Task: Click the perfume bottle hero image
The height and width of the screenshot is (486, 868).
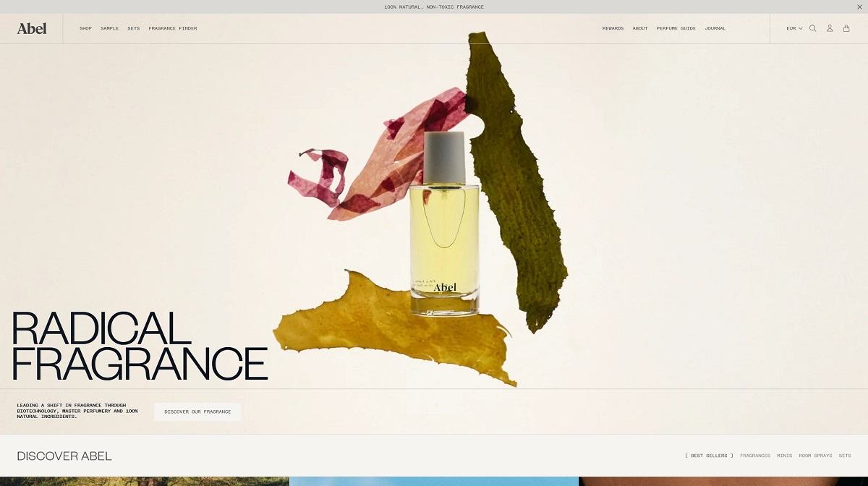Action: click(x=443, y=224)
